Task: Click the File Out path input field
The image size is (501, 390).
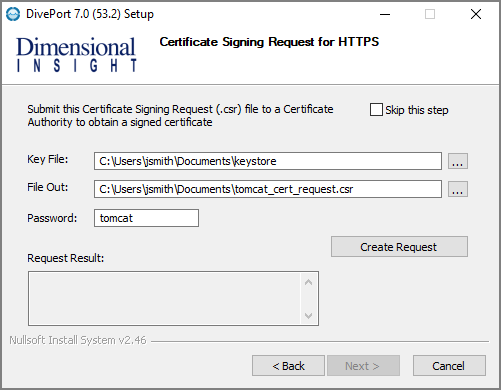Action: pos(268,189)
